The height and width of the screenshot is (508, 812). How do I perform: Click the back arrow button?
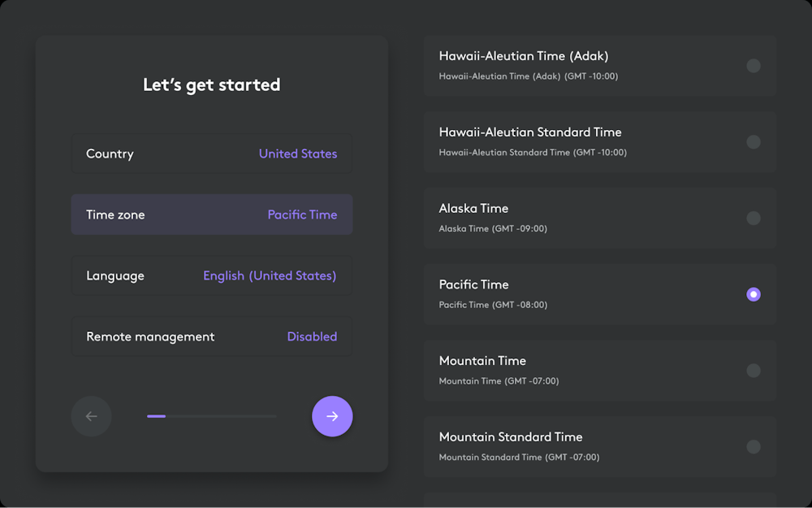tap(92, 416)
